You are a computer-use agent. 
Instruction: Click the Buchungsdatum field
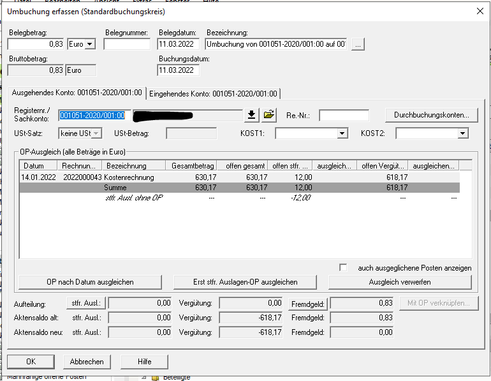tap(178, 70)
